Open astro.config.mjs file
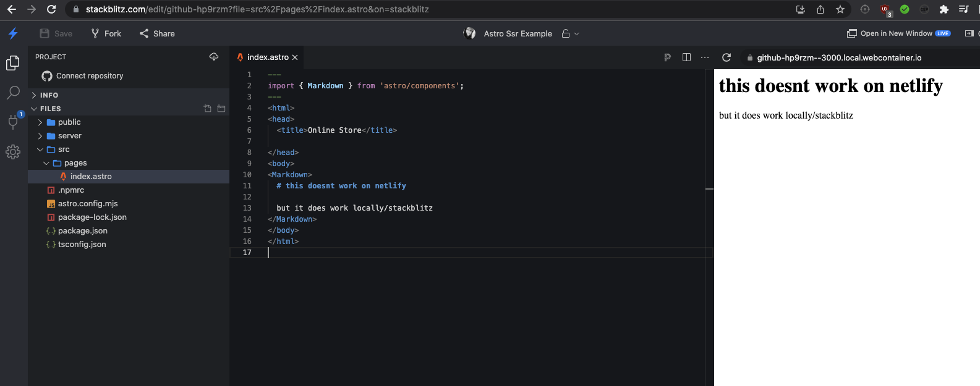 (129, 204)
